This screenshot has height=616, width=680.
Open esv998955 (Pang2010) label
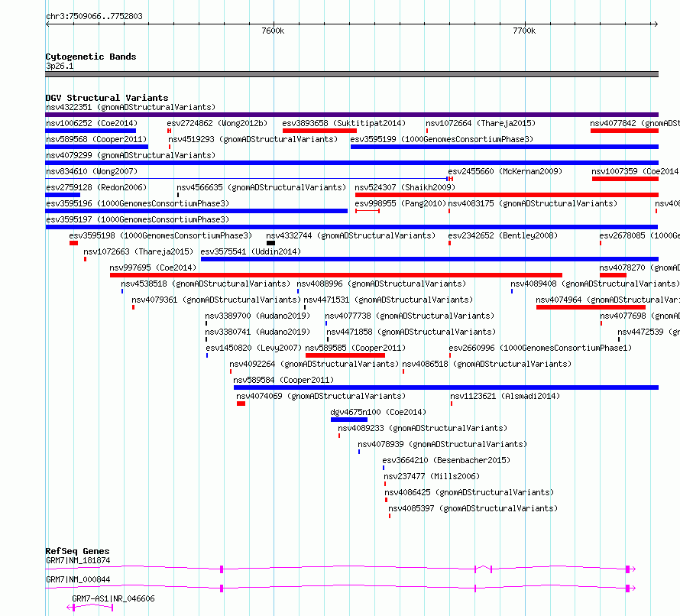tap(400, 203)
